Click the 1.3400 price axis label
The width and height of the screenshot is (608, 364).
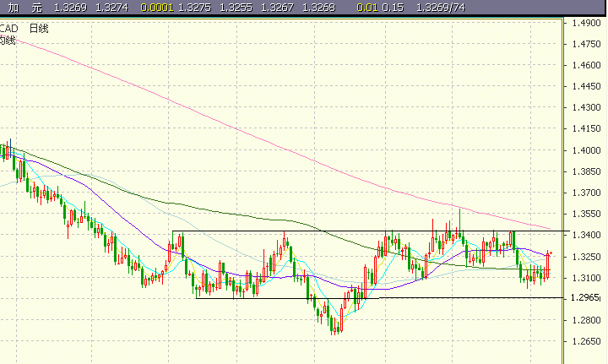[x=586, y=235]
